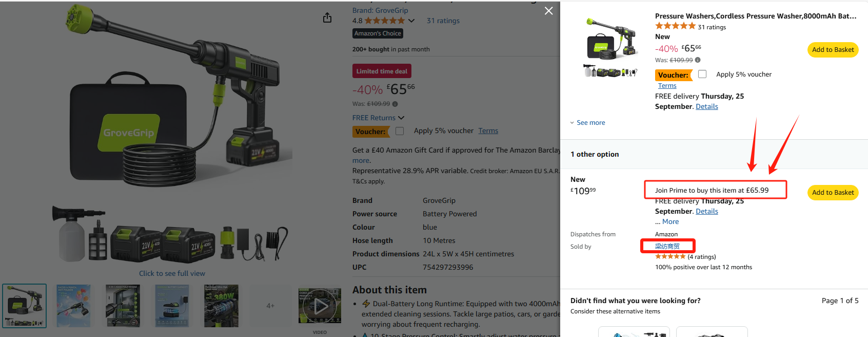868x337 pixels.
Task: Tick the 5% voucher checkbox in side panel
Action: pyautogui.click(x=702, y=74)
